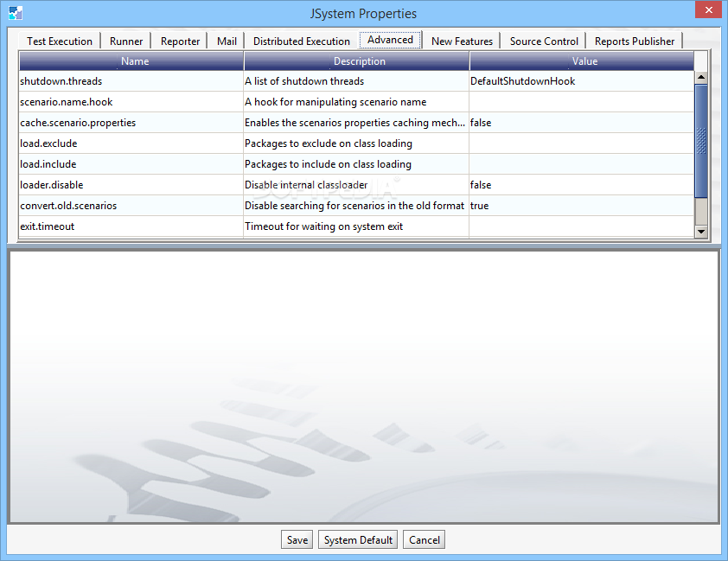728x561 pixels.
Task: Click the Save button
Action: coord(297,539)
